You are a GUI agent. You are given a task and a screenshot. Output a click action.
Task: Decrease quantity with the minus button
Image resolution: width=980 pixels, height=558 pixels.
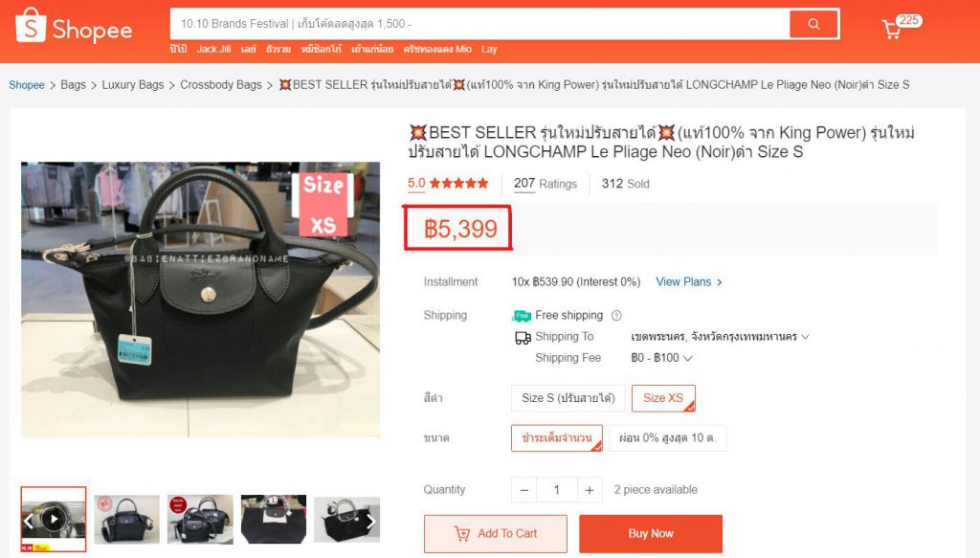523,490
